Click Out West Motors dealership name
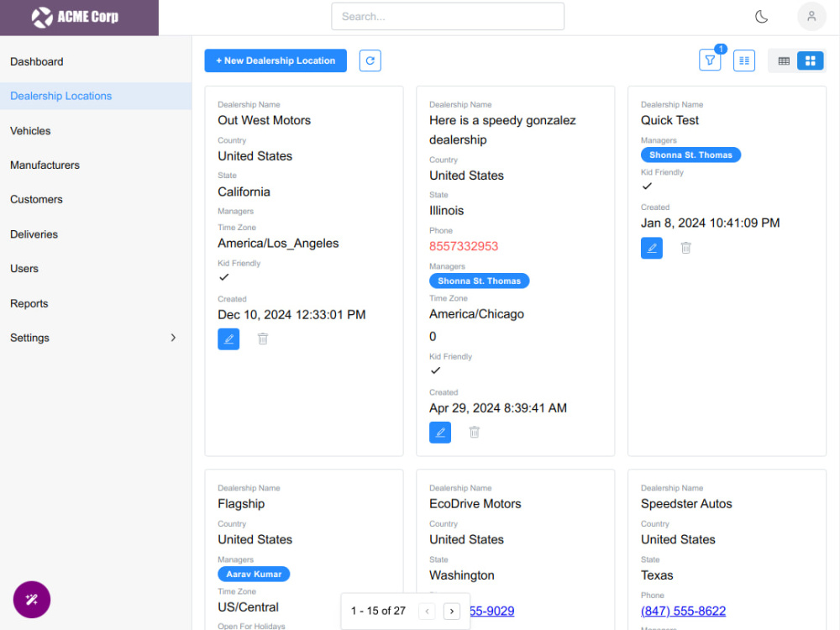This screenshot has height=630, width=840. [264, 120]
